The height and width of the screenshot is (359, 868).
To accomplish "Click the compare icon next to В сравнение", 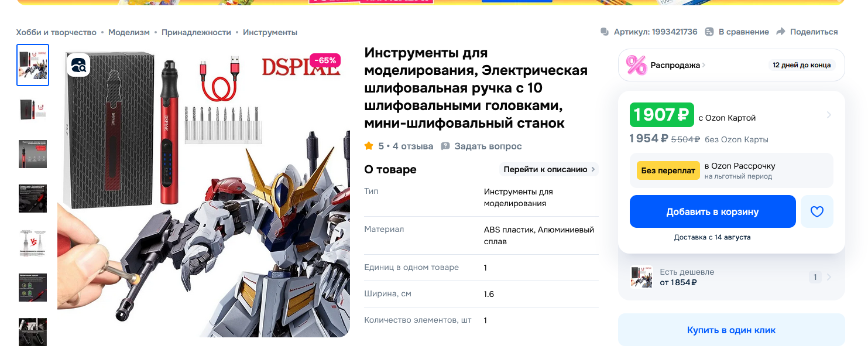I will 709,32.
